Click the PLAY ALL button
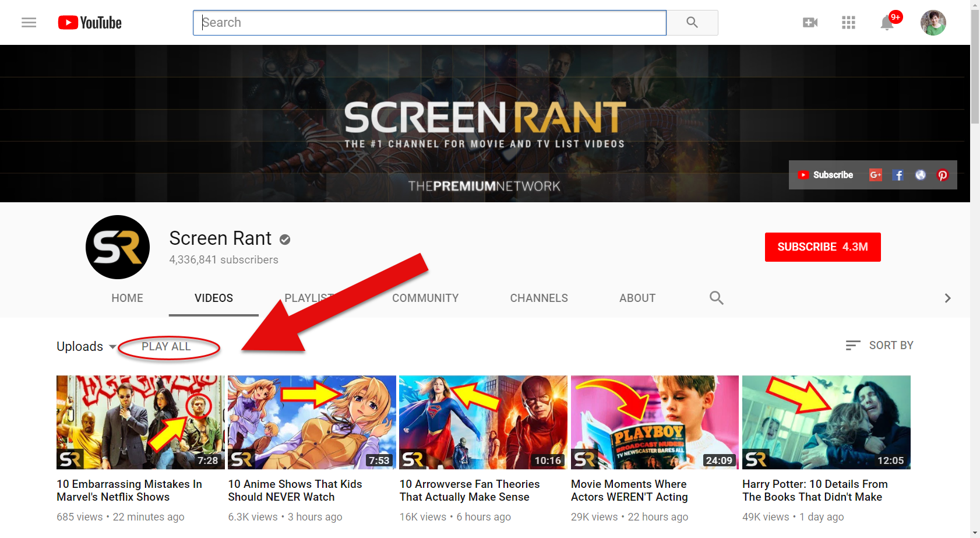Image resolution: width=980 pixels, height=538 pixels. pos(166,346)
